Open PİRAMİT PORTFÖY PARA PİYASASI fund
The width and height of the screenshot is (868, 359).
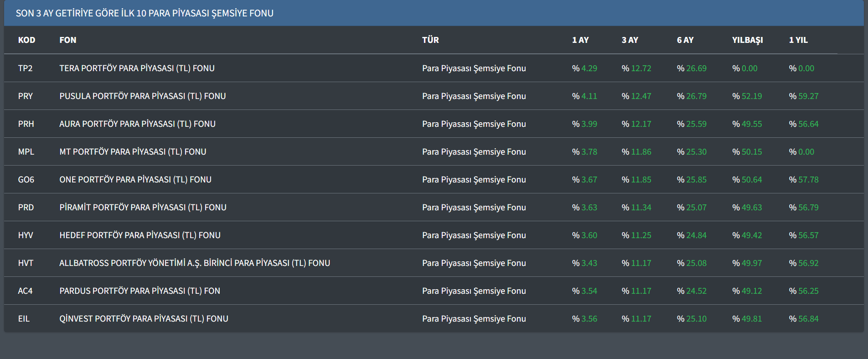[143, 208]
